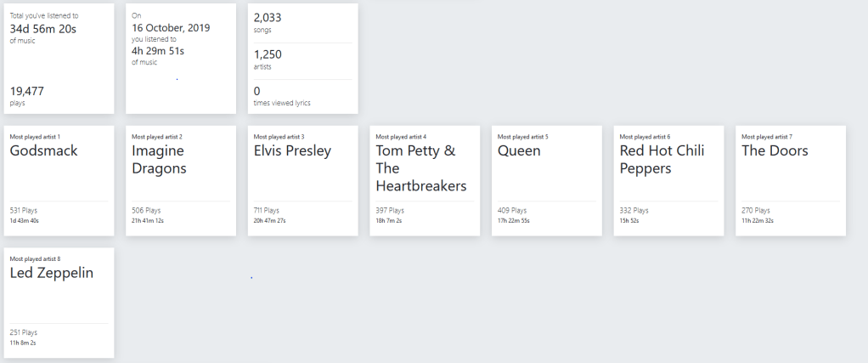This screenshot has height=363, width=868.
Task: Click the 4h 29m 51s listening time
Action: pos(158,50)
